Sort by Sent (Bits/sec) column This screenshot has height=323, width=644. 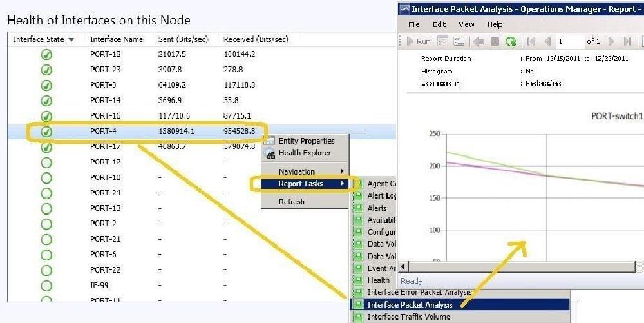coord(183,39)
